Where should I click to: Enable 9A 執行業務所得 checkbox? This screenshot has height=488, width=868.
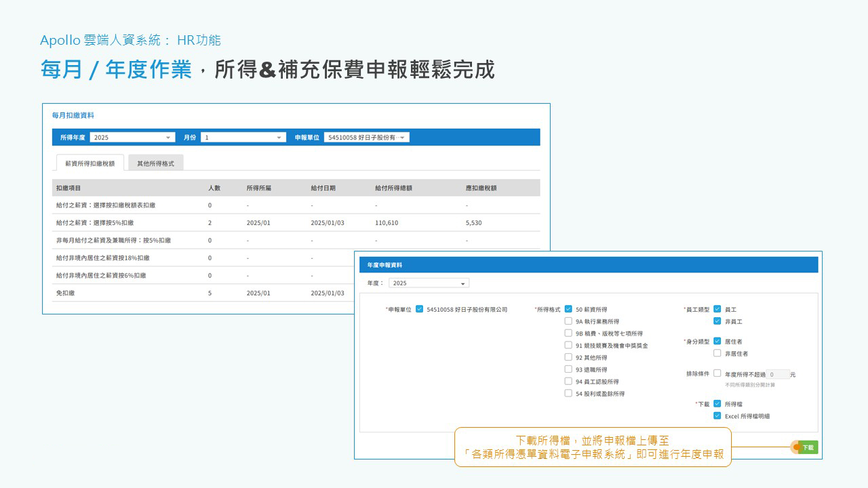568,321
